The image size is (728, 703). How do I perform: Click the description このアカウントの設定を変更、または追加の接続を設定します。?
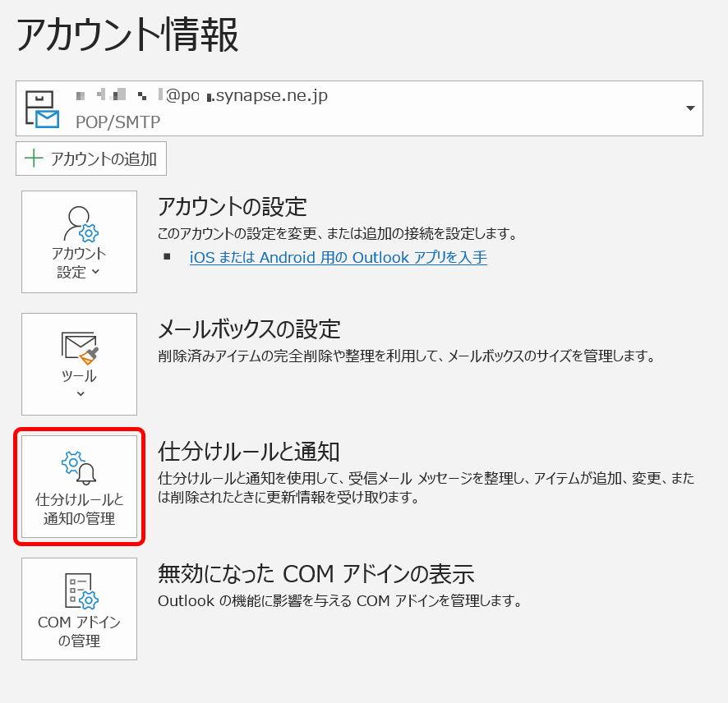click(338, 233)
